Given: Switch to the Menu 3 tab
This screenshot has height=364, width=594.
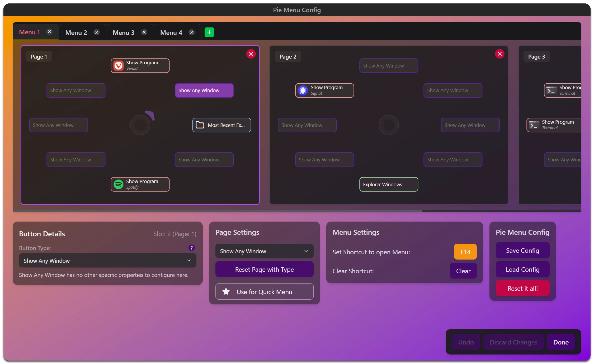Looking at the screenshot, I should (x=123, y=32).
